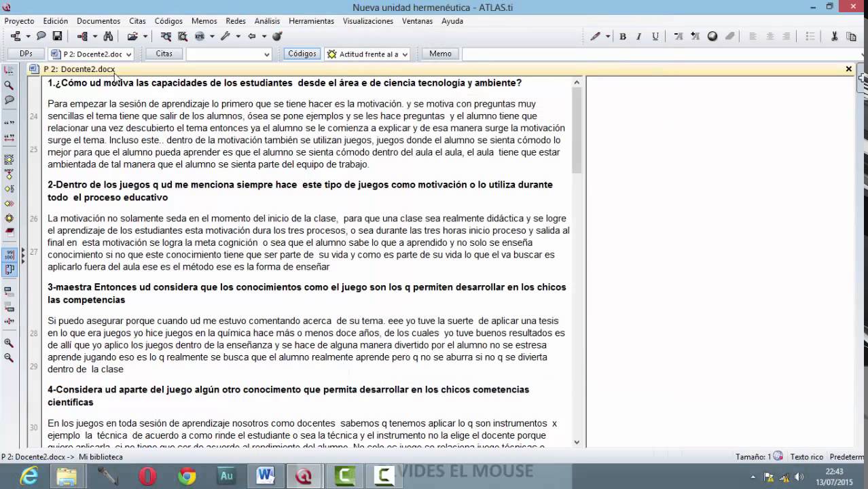The image size is (868, 489).
Task: Open the Visualizaciones menu
Action: pyautogui.click(x=368, y=21)
